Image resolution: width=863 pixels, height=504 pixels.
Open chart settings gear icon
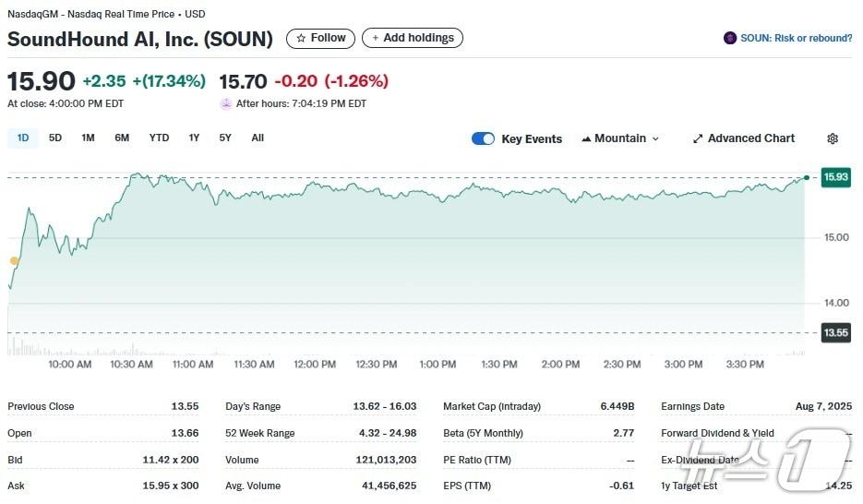click(832, 138)
